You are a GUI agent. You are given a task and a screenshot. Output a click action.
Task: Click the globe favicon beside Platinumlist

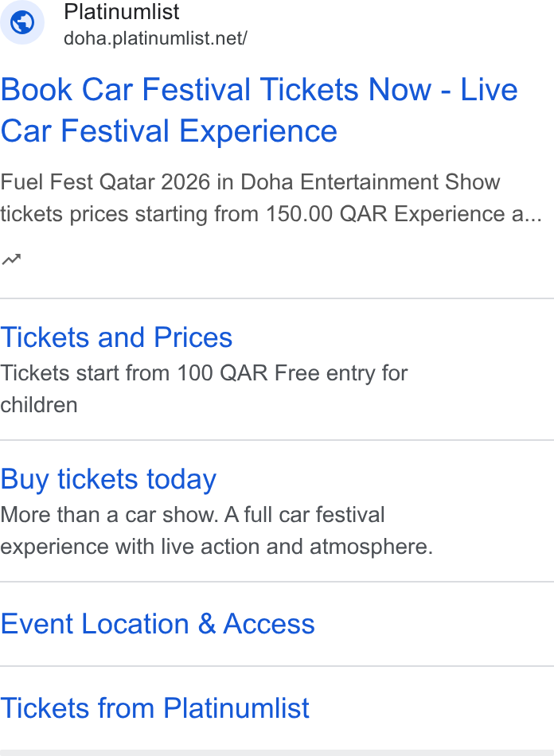tap(22, 22)
